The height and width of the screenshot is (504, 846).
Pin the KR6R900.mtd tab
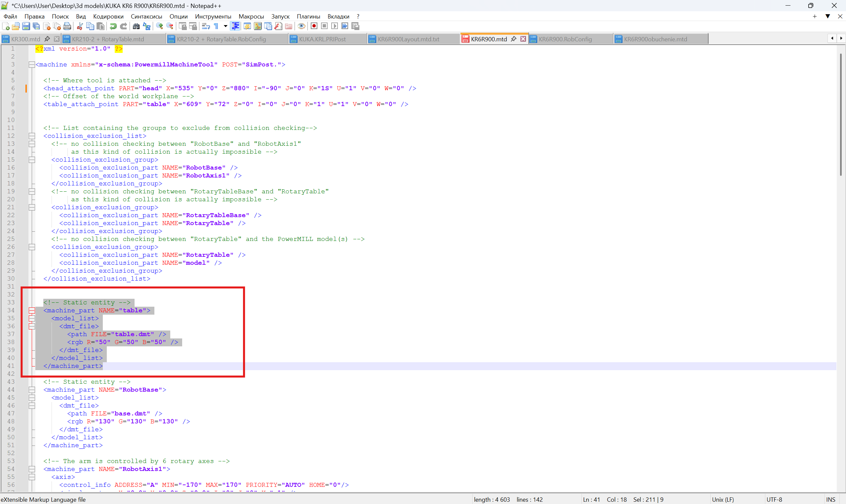point(513,39)
